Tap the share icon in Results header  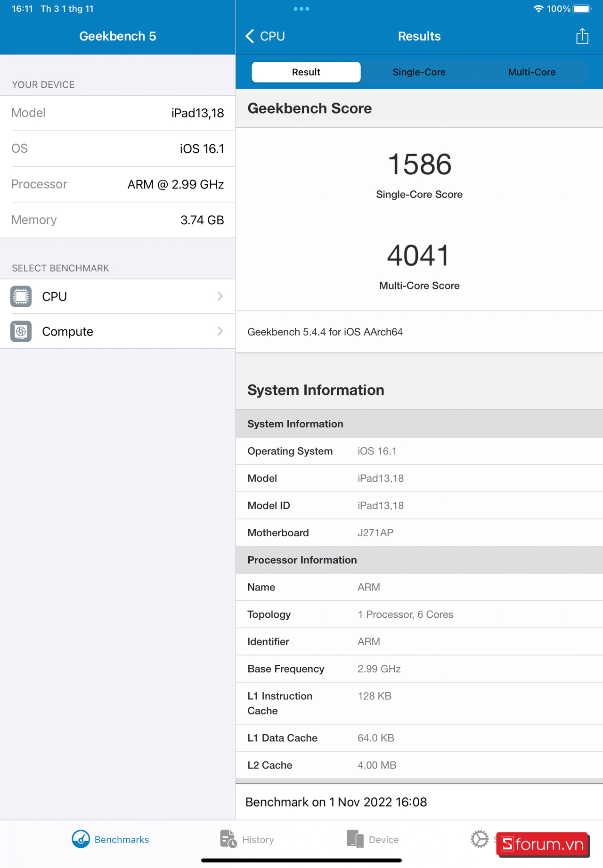582,36
